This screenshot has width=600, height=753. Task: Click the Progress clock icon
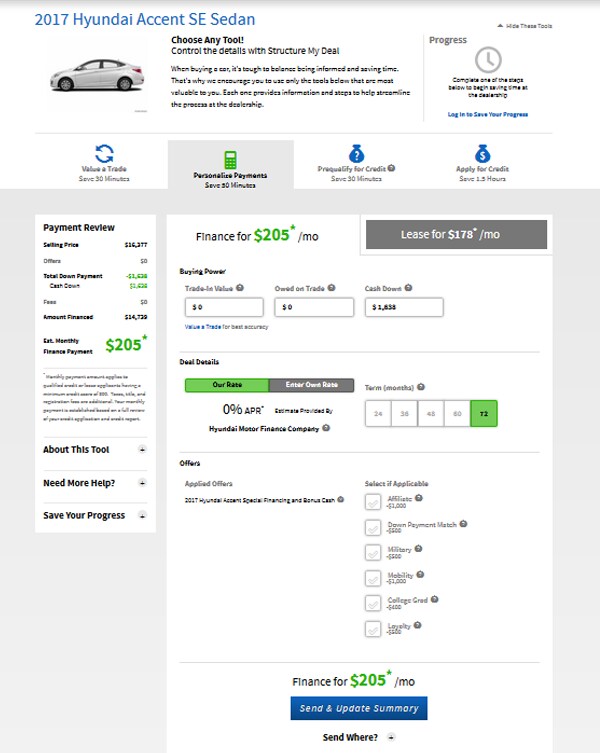click(x=488, y=60)
